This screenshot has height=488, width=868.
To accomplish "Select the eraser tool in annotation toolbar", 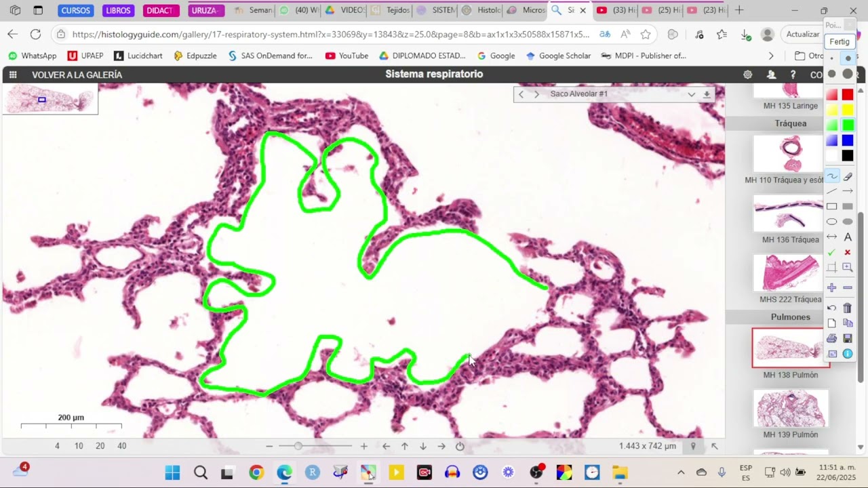I will (x=848, y=176).
